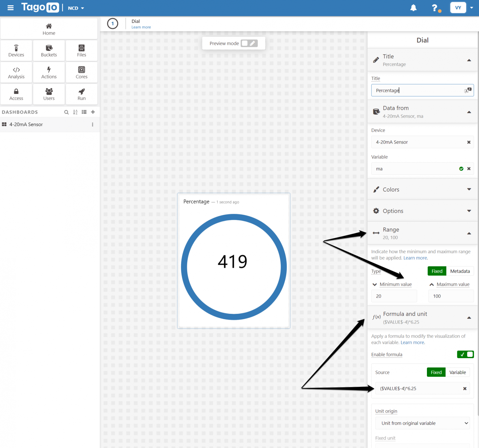
Task: Add new dashboard with plus icon
Action: [x=93, y=112]
